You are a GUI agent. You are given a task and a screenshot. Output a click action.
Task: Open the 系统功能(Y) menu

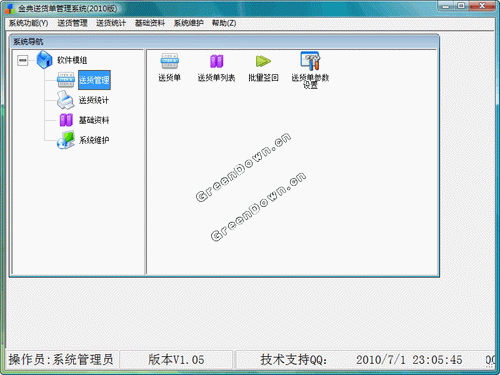point(29,23)
